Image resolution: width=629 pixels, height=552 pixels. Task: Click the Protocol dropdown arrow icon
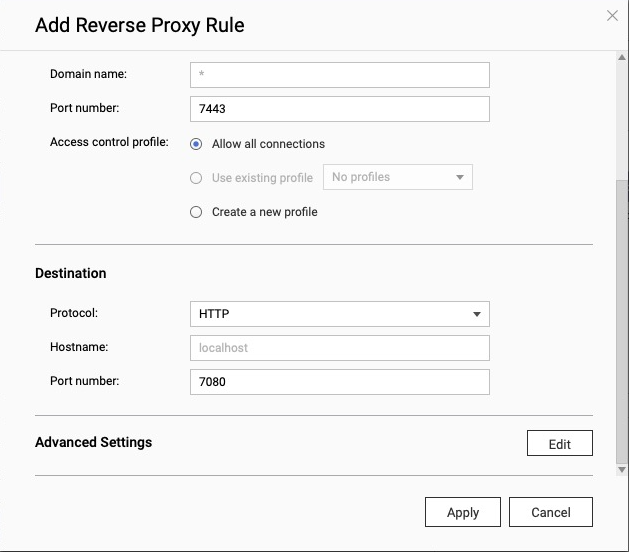point(477,314)
